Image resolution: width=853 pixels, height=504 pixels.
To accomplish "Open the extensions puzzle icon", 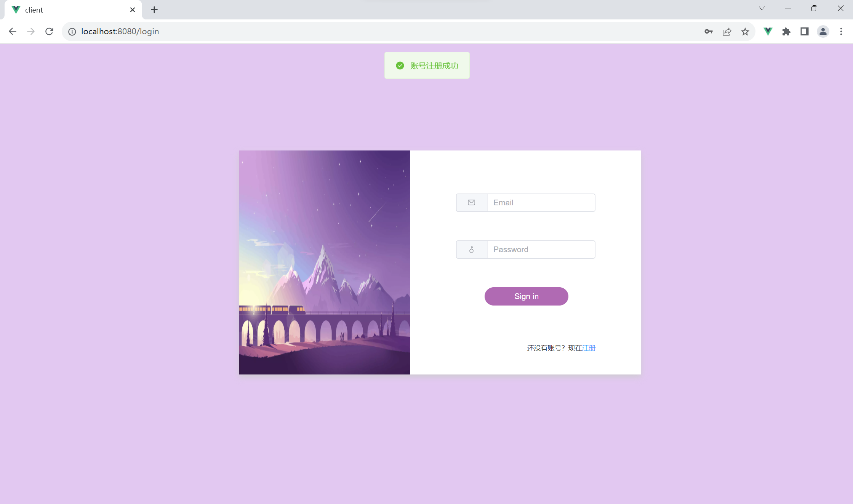I will click(x=786, y=32).
